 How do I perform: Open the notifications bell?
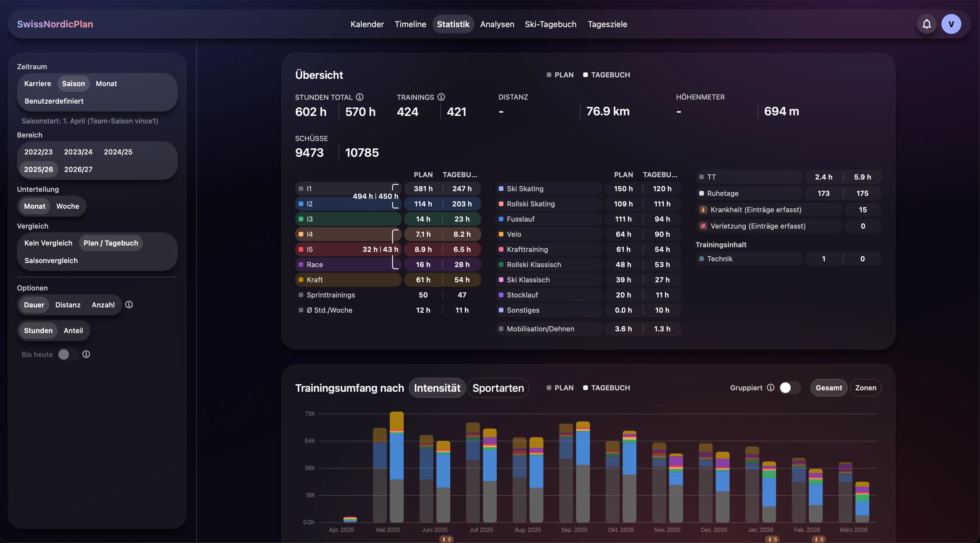coord(926,24)
